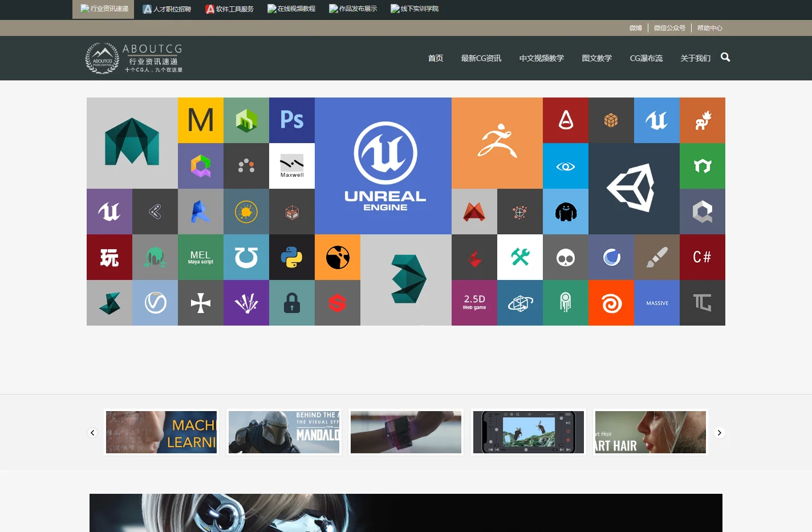The height and width of the screenshot is (532, 812).
Task: Click the ABOUTCG site logo
Action: point(134,58)
